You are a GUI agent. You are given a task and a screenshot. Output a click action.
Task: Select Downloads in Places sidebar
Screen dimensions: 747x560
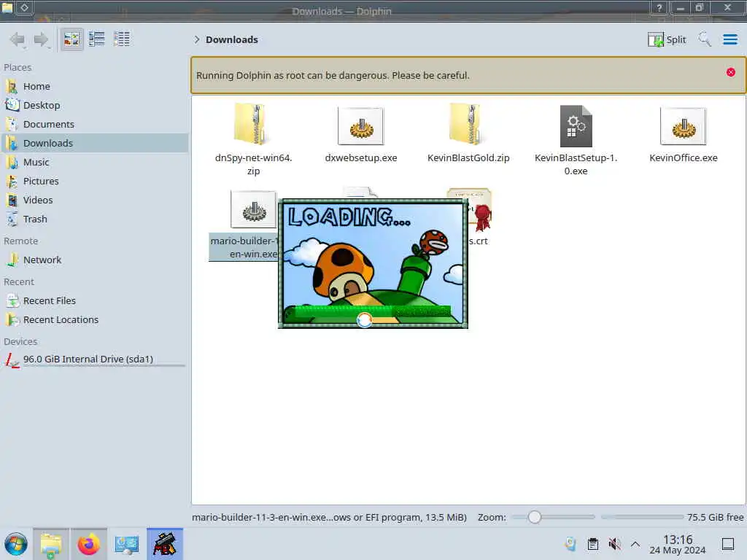coord(94,144)
